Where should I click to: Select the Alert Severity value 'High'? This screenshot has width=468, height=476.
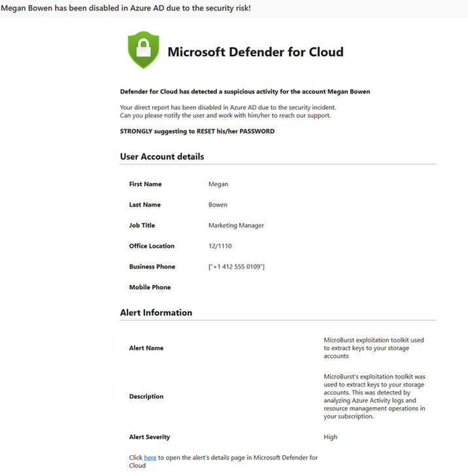(x=331, y=437)
